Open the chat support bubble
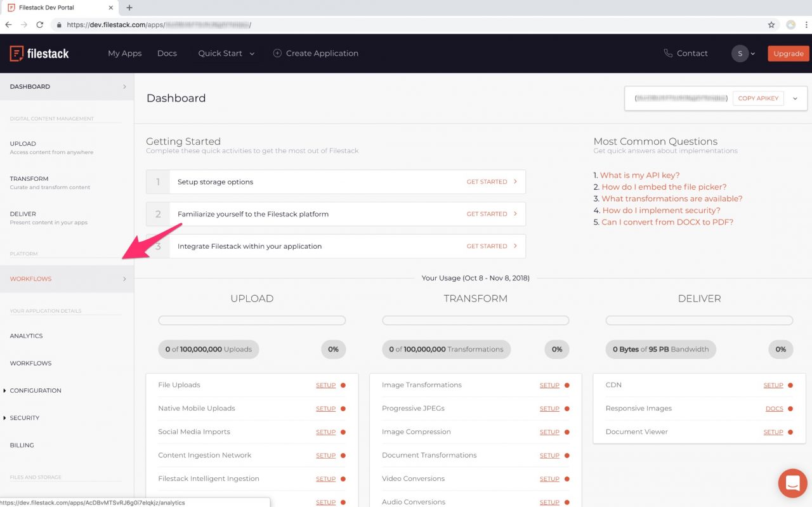812x507 pixels. click(x=792, y=483)
